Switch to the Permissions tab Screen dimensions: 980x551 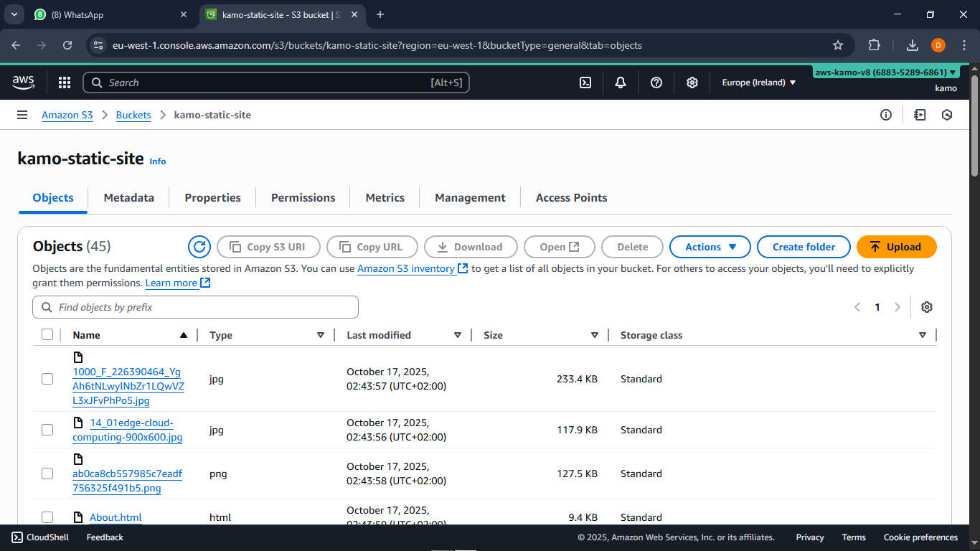pos(303,197)
